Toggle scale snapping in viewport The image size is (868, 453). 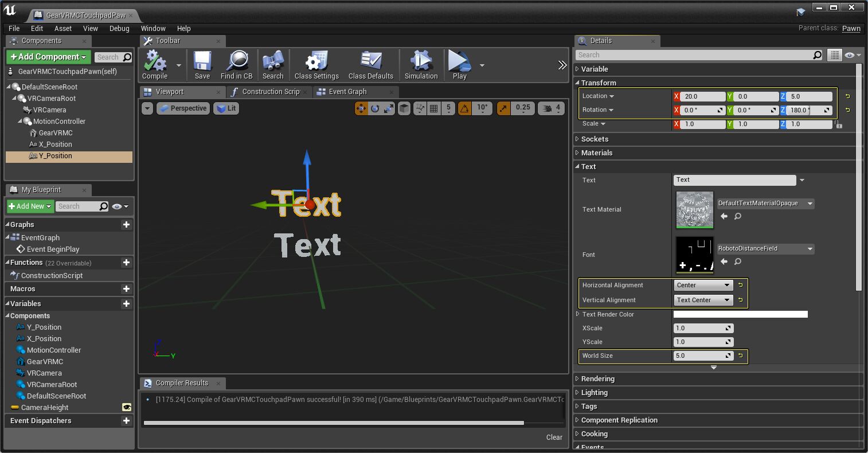(503, 108)
